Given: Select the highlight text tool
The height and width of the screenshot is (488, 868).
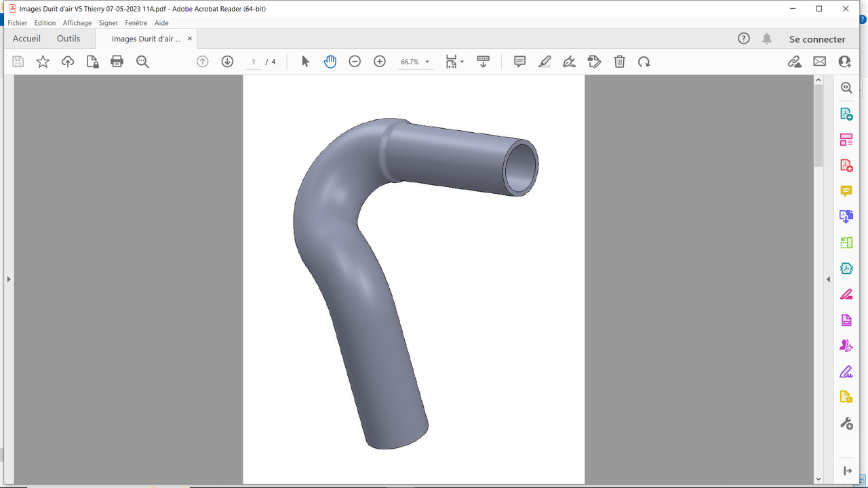Looking at the screenshot, I should [545, 62].
